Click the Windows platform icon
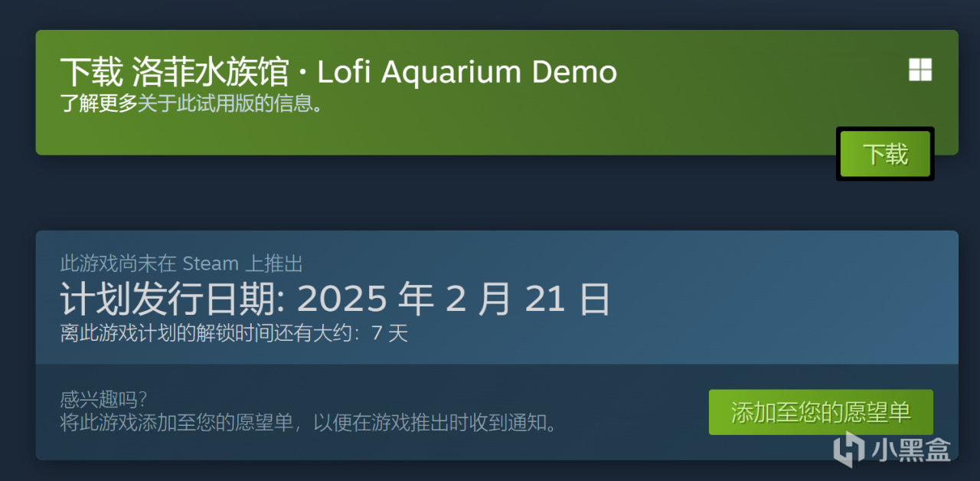The width and height of the screenshot is (980, 481). pyautogui.click(x=920, y=70)
